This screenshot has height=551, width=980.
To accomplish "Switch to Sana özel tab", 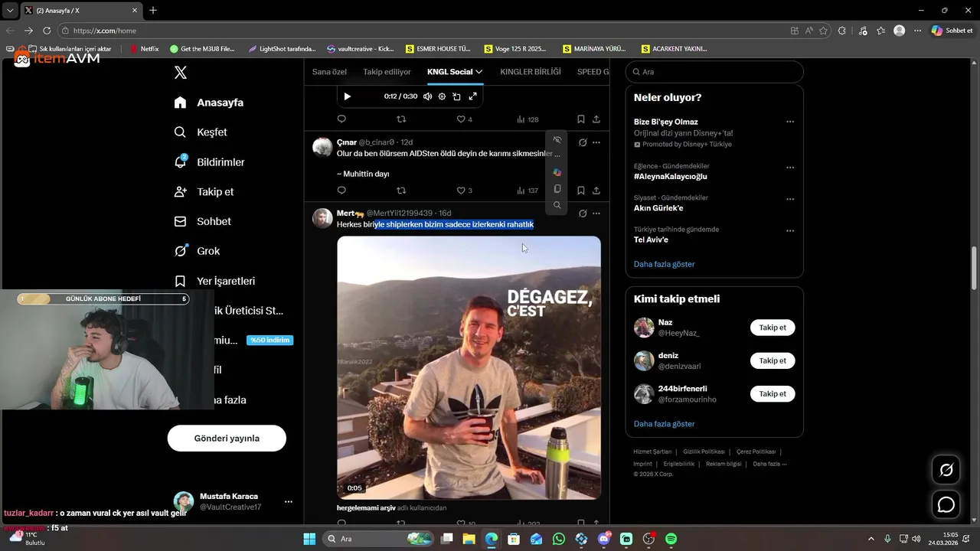I will click(329, 72).
